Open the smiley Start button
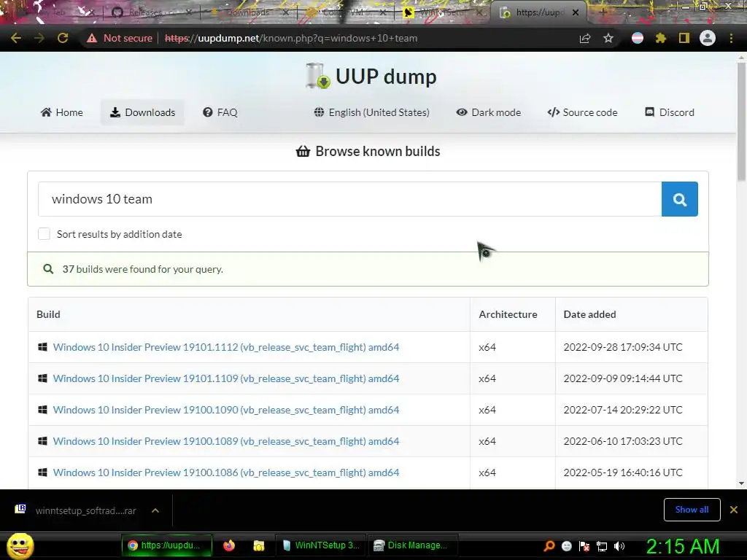This screenshot has width=747, height=560. [x=20, y=545]
